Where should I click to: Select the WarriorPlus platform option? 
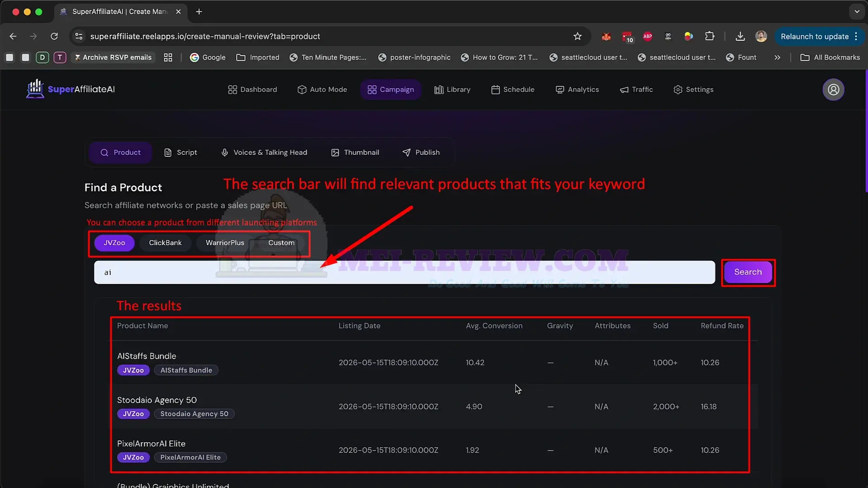pyautogui.click(x=225, y=243)
